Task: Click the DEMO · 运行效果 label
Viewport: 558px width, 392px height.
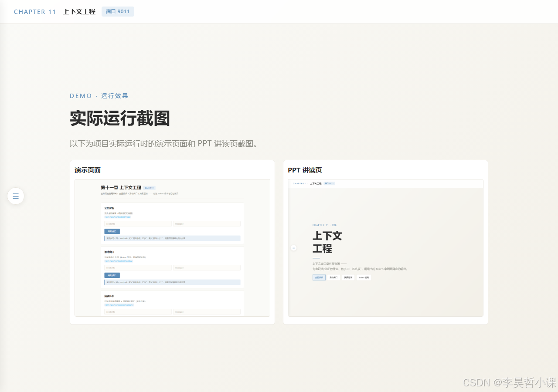Action: tap(99, 96)
